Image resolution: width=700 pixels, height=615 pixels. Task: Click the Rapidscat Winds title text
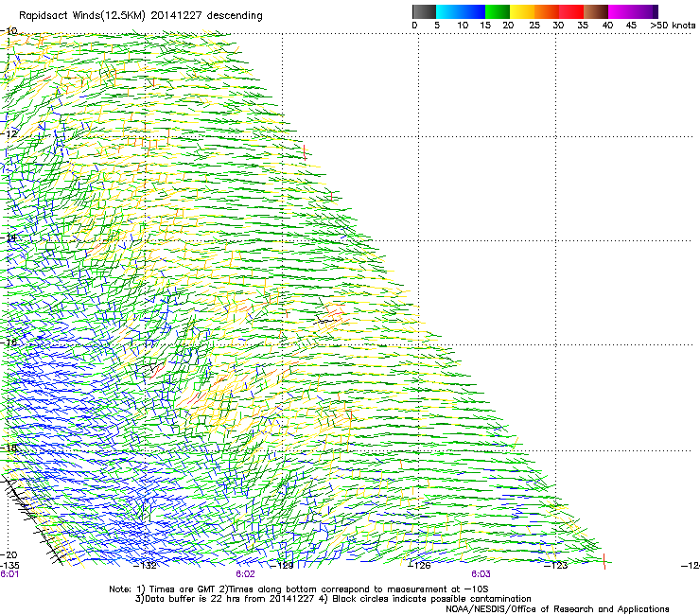coord(141,16)
